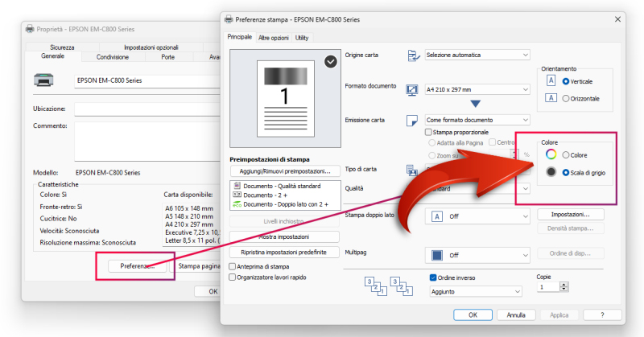Close the Preferenze stampa dialog
Image resolution: width=644 pixels, height=337 pixels.
[617, 19]
